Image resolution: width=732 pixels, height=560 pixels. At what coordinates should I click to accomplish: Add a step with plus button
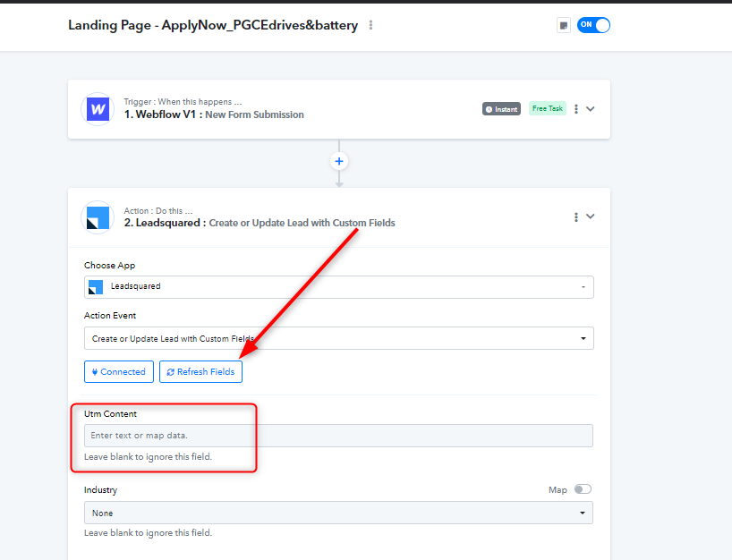pyautogui.click(x=339, y=161)
